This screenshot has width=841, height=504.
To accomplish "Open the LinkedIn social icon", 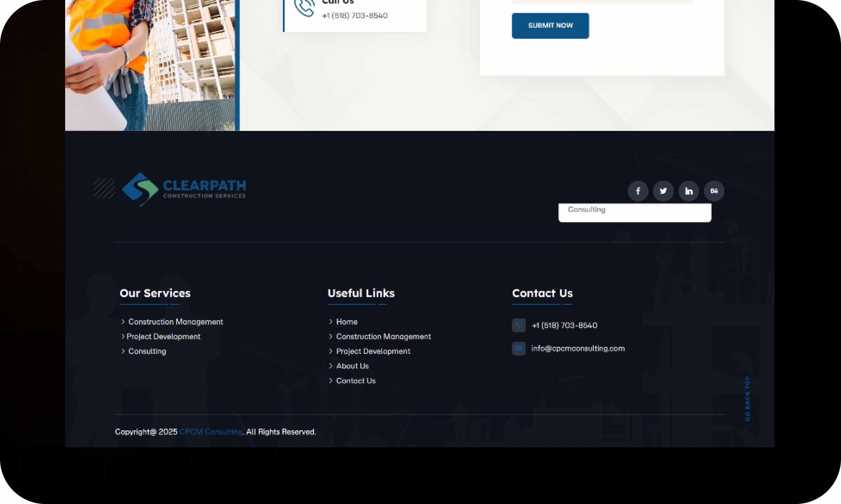I will click(689, 191).
